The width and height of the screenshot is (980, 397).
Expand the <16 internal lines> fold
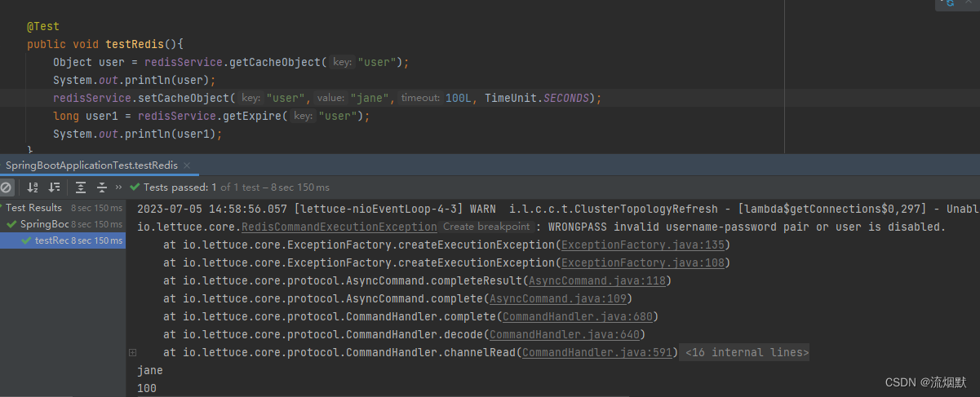coord(747,352)
